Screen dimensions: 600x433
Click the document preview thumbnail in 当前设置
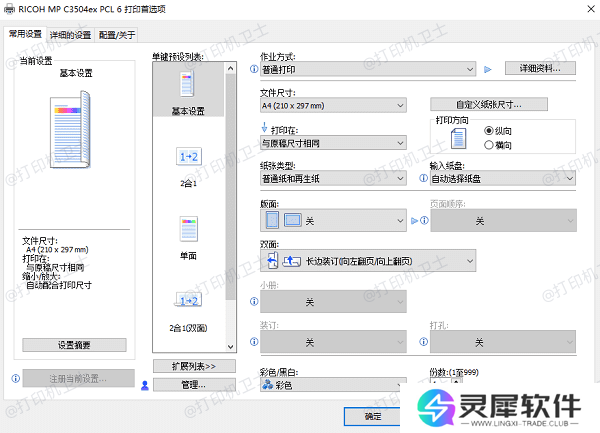[70, 129]
